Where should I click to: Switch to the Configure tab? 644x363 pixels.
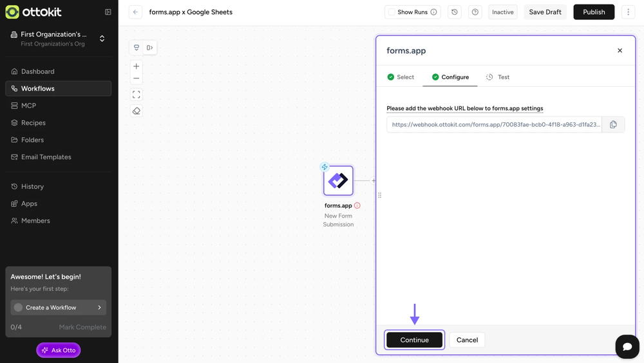tap(450, 77)
